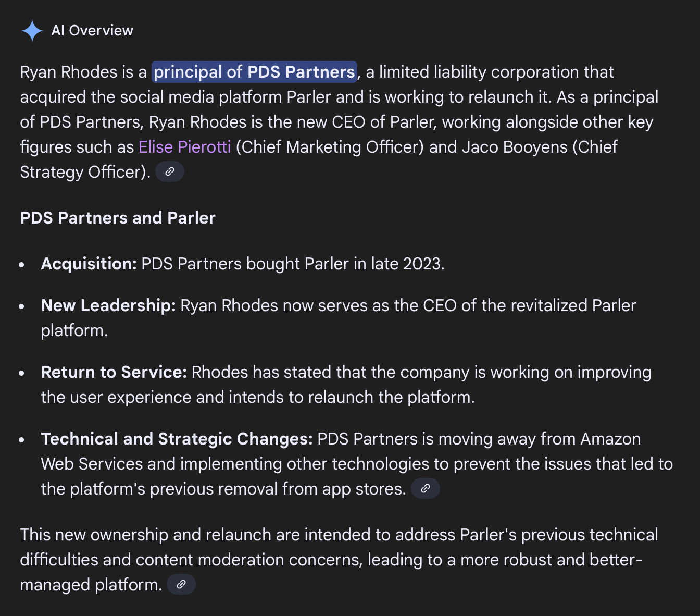Click highlighted "principal of PDS Partners" text

coord(254,72)
